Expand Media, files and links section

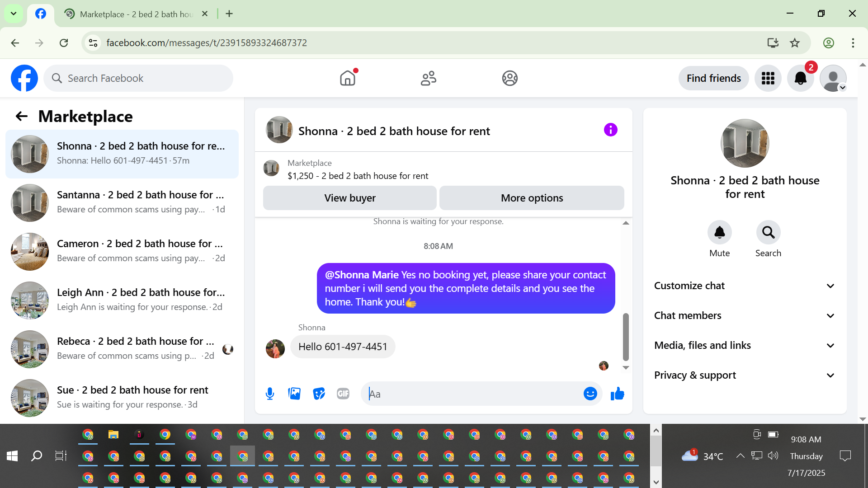(745, 346)
